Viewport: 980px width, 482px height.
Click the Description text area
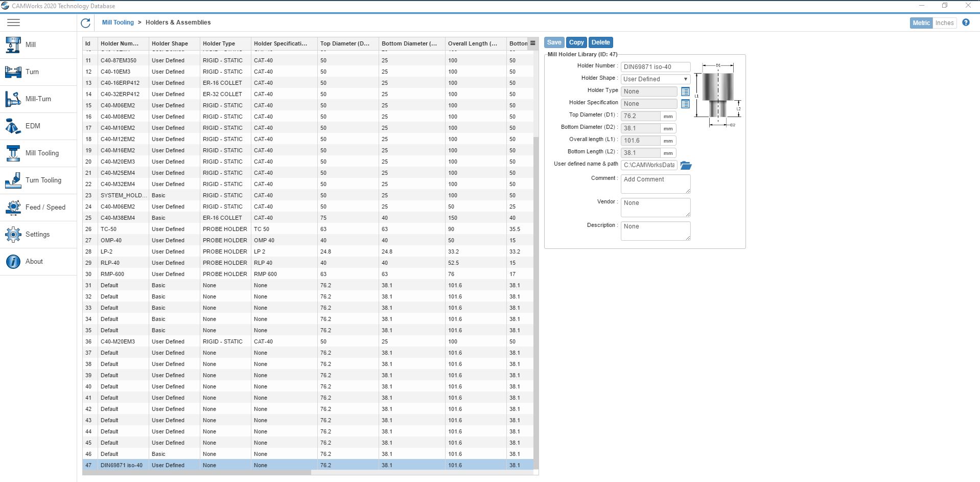(656, 231)
